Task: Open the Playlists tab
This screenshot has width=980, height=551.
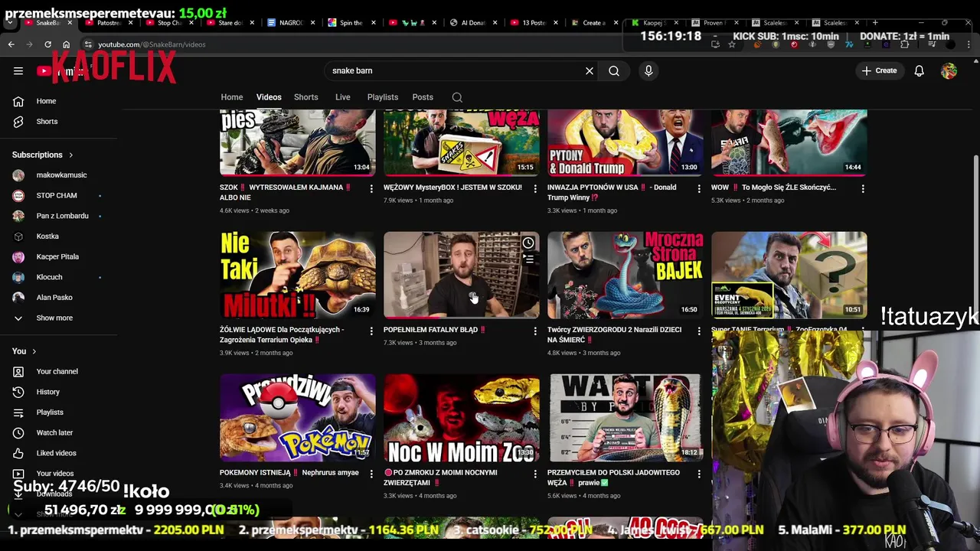Action: [x=383, y=97]
